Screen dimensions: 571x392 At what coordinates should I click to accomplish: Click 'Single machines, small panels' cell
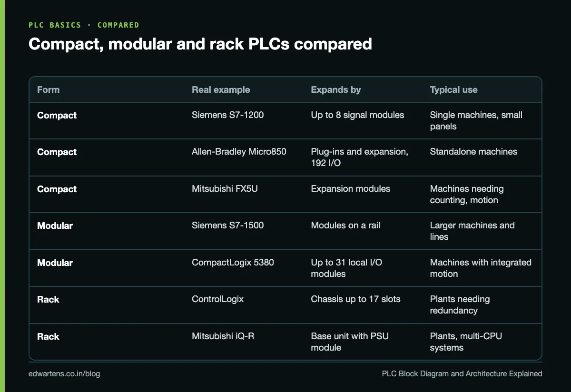[476, 121]
